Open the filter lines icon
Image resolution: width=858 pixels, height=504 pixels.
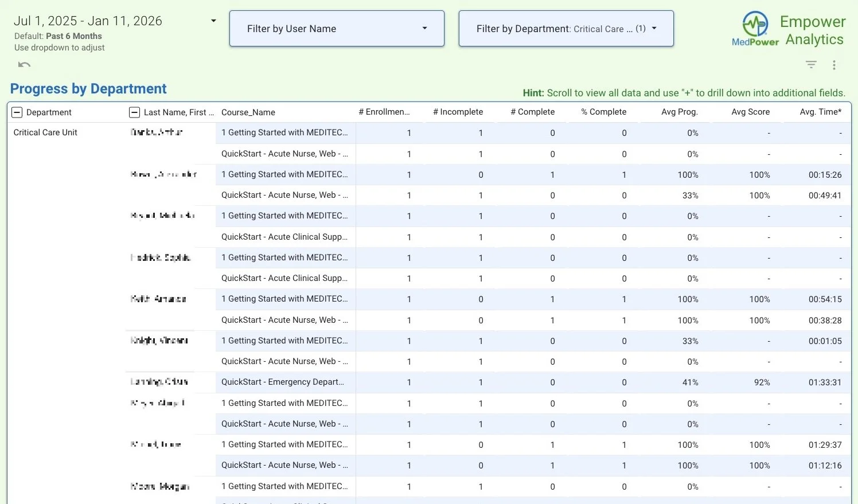(811, 65)
